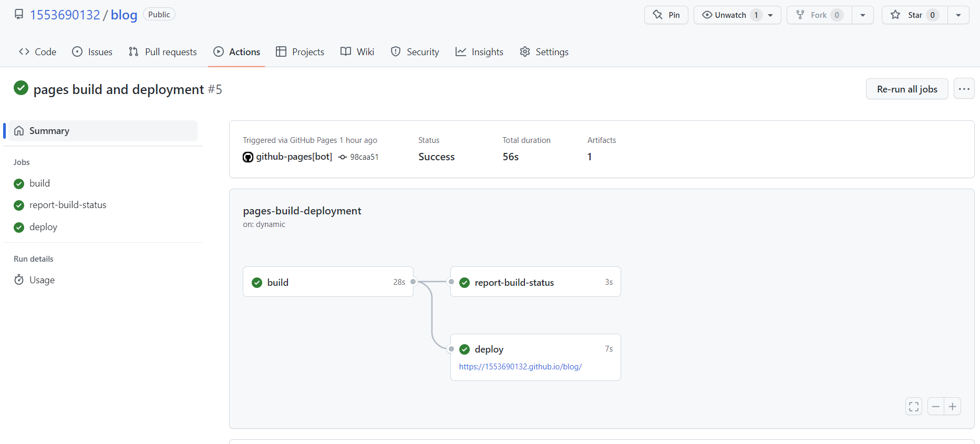The width and height of the screenshot is (980, 444).
Task: Click the Projects table icon
Action: [281, 51]
